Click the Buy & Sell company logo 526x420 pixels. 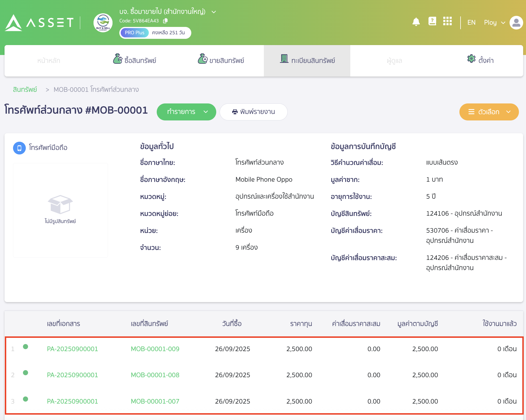click(x=103, y=23)
